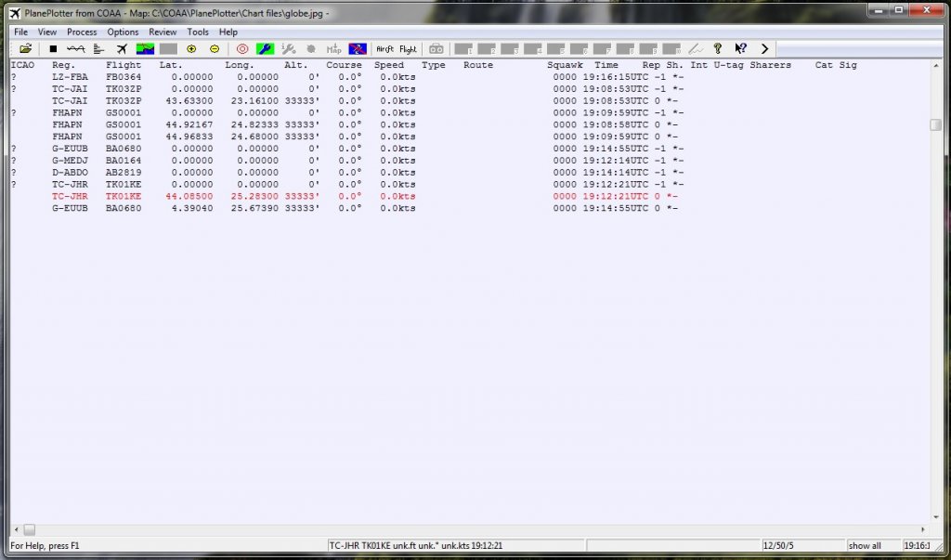The height and width of the screenshot is (560, 951).
Task: Select quick chart slot 3
Action: coord(510,48)
